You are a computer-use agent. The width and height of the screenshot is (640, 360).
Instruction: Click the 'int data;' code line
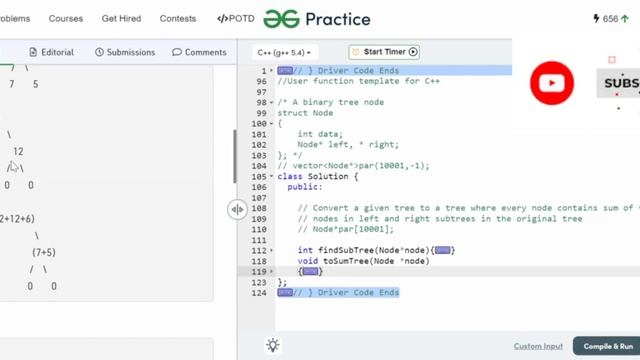[320, 134]
